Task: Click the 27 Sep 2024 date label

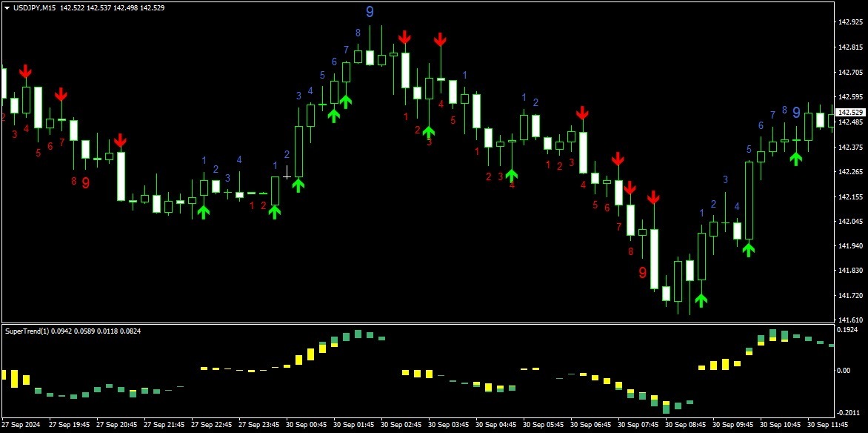Action: click(x=21, y=425)
